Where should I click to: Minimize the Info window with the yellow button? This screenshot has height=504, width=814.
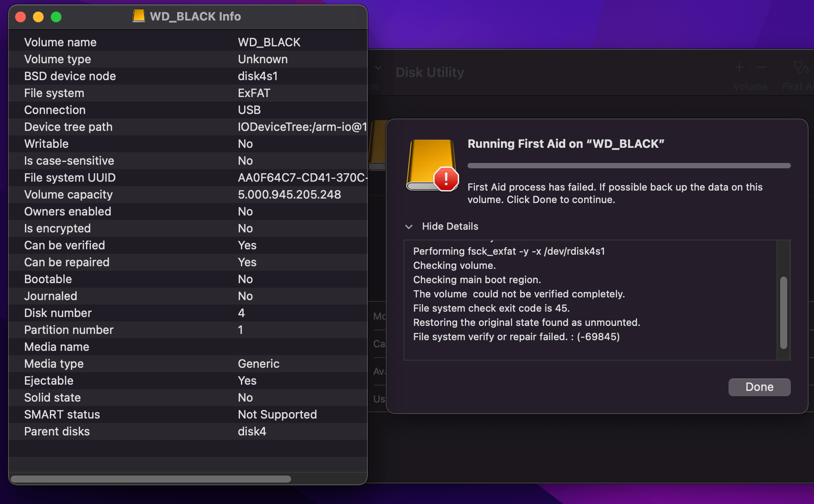click(x=38, y=17)
